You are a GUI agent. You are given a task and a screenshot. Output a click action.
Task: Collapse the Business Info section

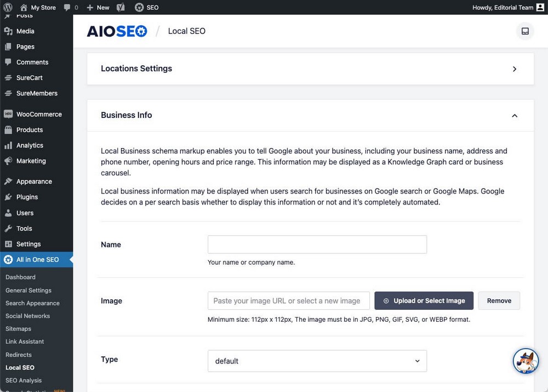[514, 116]
